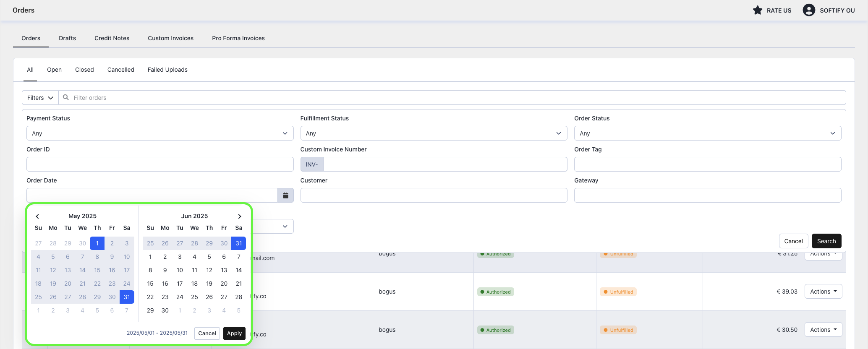868x349 pixels.
Task: Open the Order Status dropdown
Action: pos(707,133)
